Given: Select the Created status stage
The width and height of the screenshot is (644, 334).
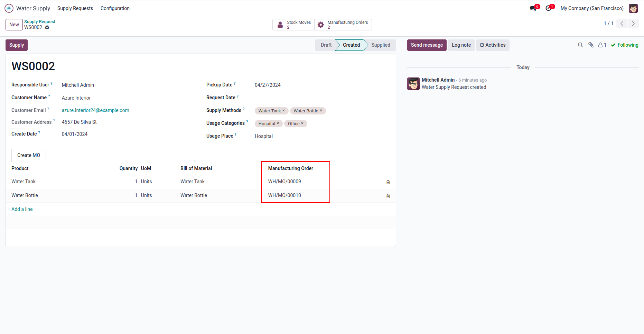Looking at the screenshot, I should (x=351, y=45).
